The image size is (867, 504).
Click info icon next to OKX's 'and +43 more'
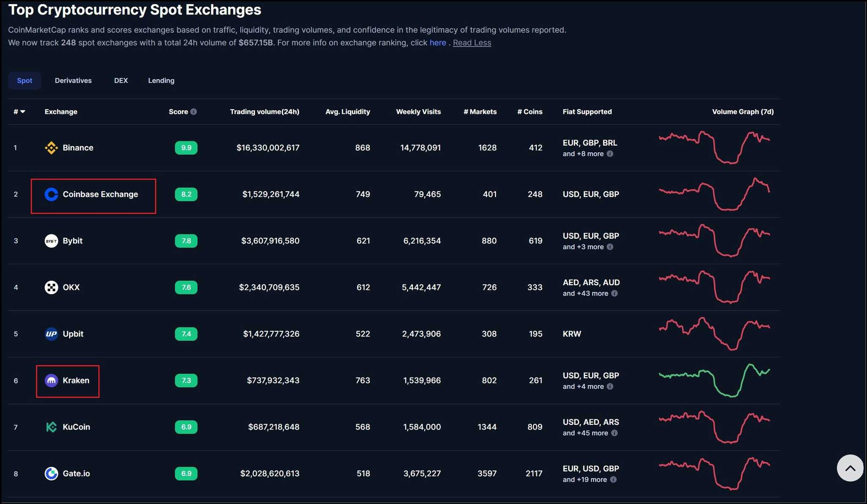tap(614, 293)
